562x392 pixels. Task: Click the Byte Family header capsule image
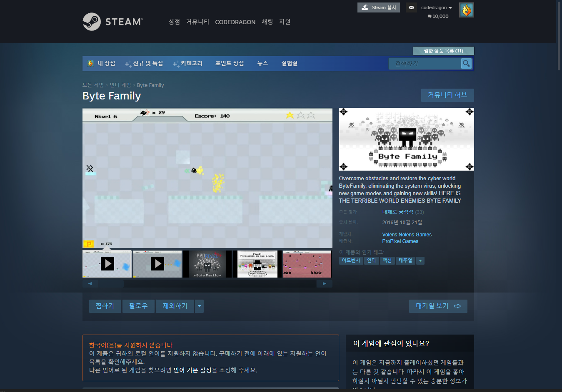pos(406,139)
